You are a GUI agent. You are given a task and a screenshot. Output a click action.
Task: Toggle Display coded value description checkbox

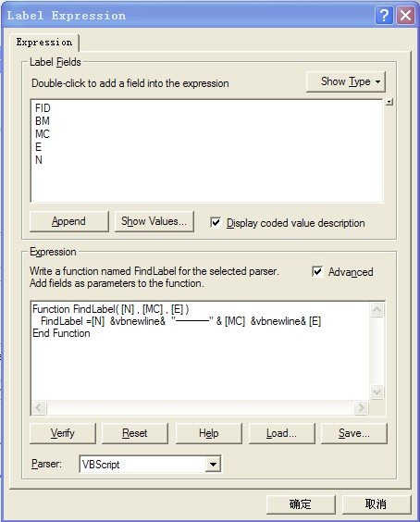[216, 222]
